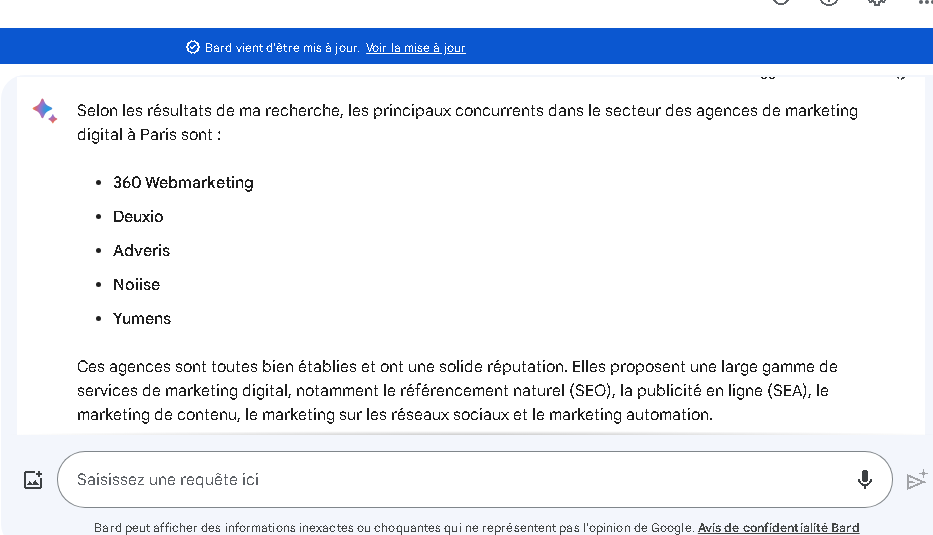The width and height of the screenshot is (933, 535).
Task: Open the help icon left of settings gear
Action: click(x=829, y=3)
